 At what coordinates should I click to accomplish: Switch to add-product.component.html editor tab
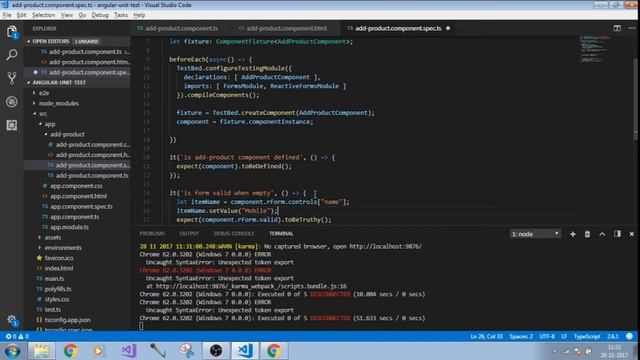tap(287, 28)
